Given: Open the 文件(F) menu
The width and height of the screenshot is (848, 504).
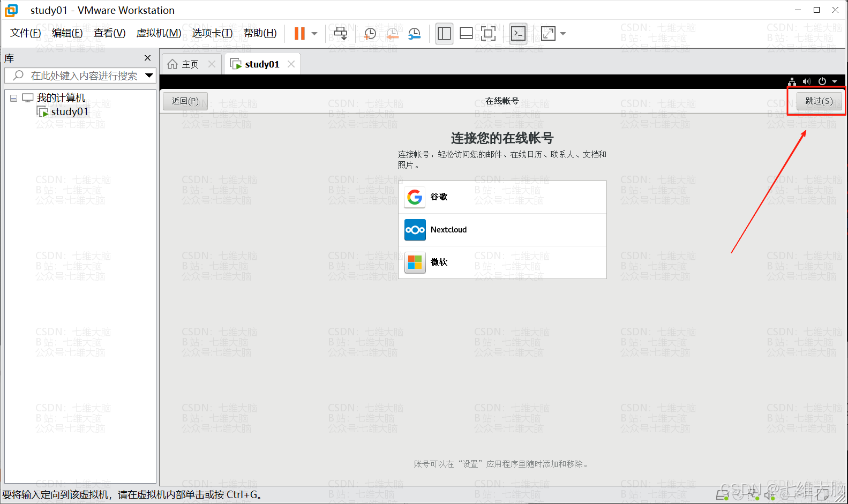Looking at the screenshot, I should click(26, 33).
